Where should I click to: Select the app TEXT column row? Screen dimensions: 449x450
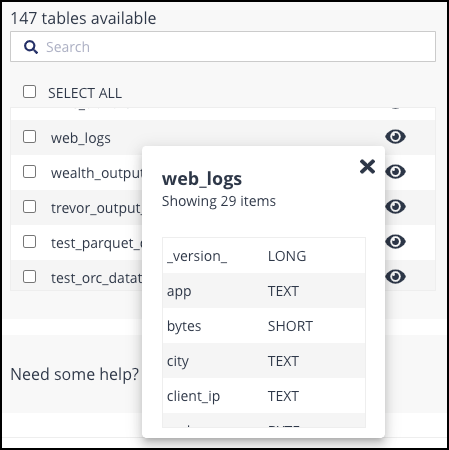[264, 291]
